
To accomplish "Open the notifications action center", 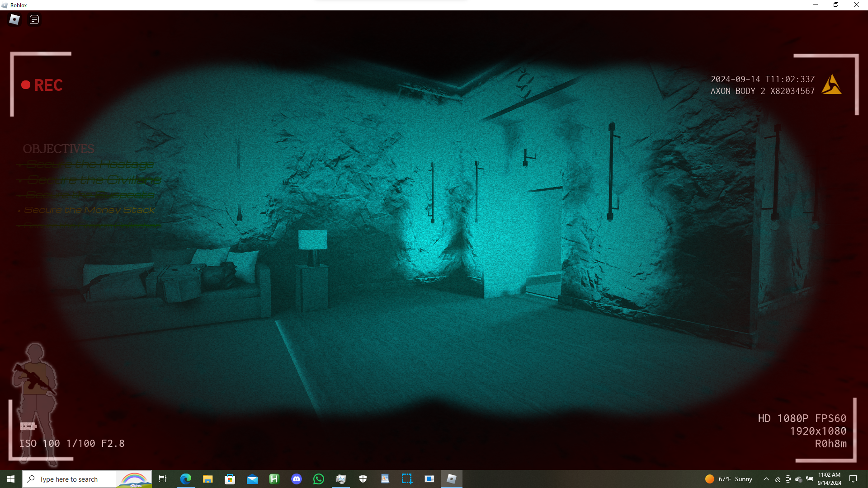I will click(853, 479).
